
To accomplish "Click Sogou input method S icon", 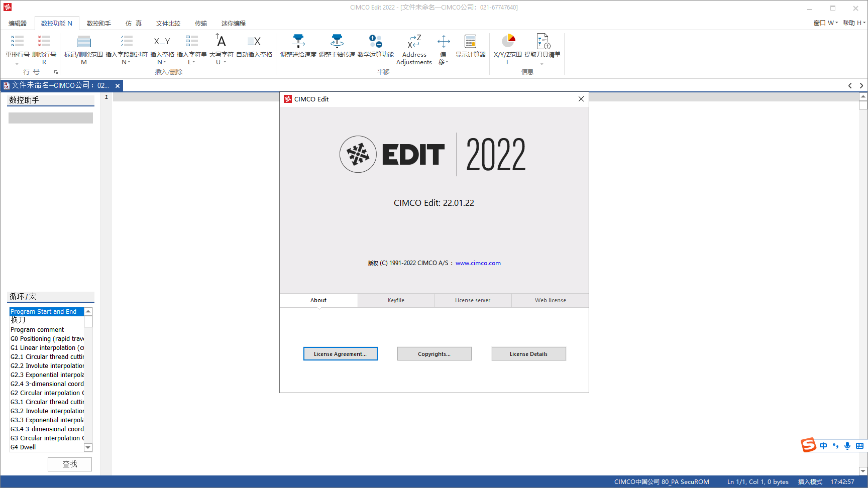I will click(x=808, y=445).
